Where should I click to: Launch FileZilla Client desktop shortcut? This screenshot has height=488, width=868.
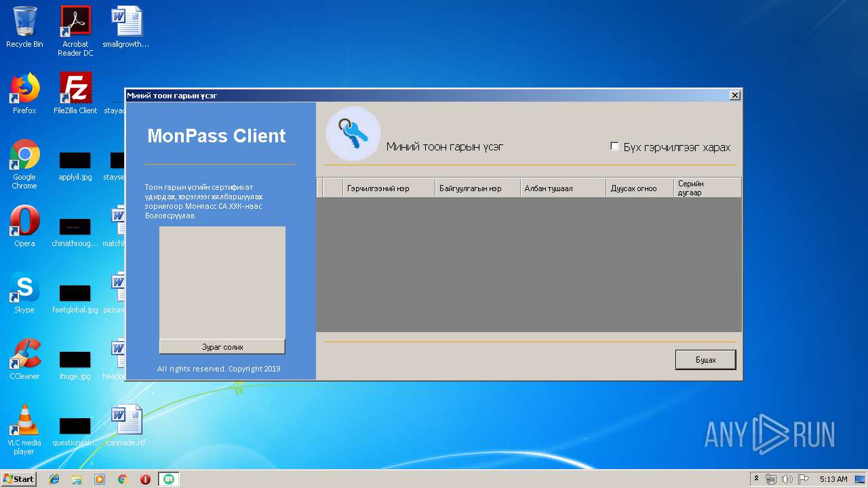[75, 94]
